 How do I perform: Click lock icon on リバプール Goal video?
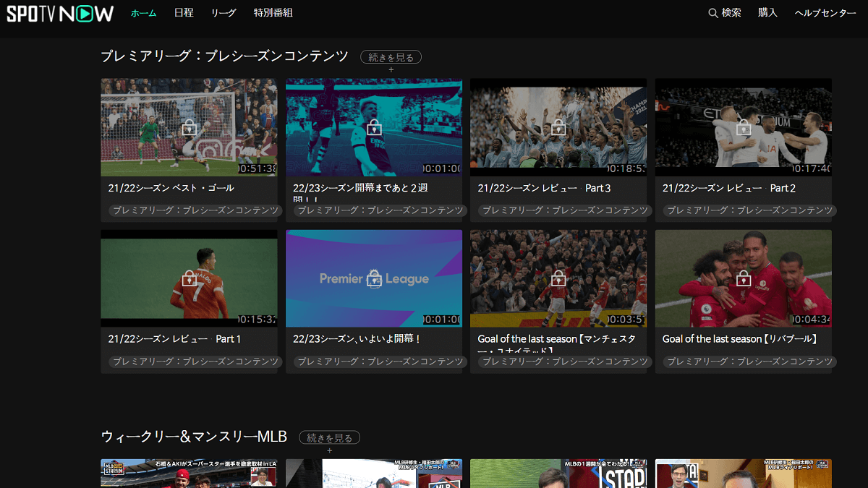click(744, 278)
